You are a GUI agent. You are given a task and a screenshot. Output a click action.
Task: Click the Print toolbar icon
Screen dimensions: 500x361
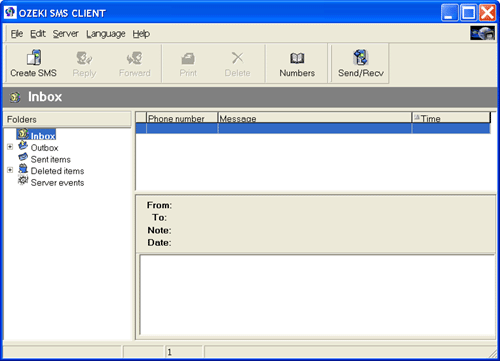click(x=188, y=59)
